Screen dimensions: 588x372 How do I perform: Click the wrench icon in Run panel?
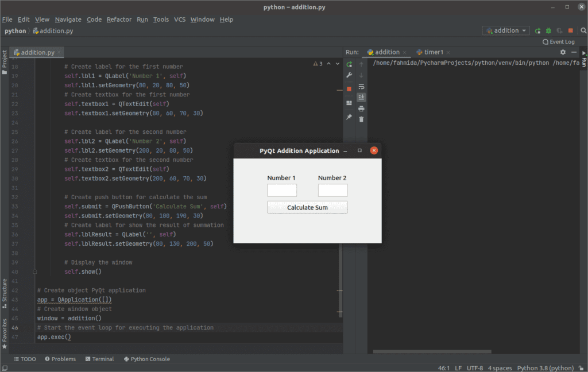pos(349,75)
